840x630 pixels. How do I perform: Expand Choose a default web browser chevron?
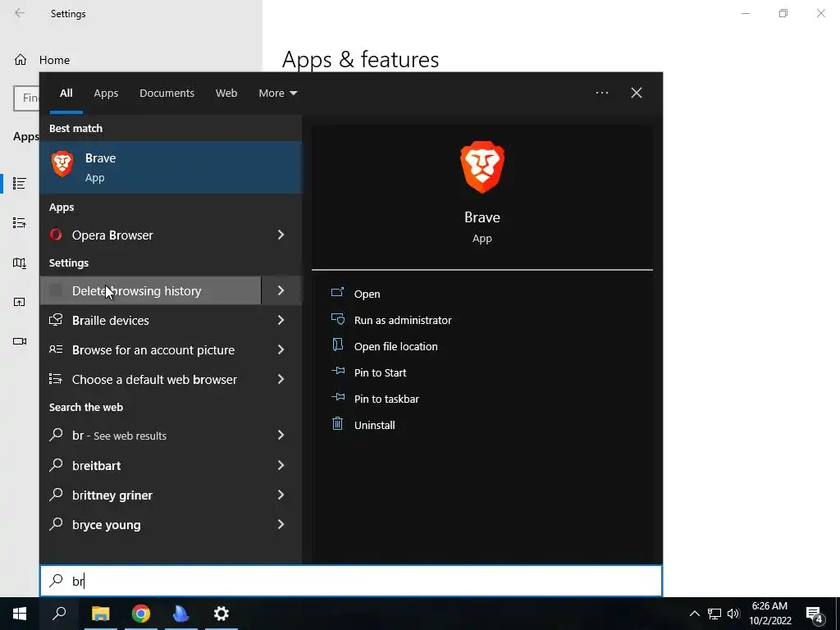click(x=281, y=379)
